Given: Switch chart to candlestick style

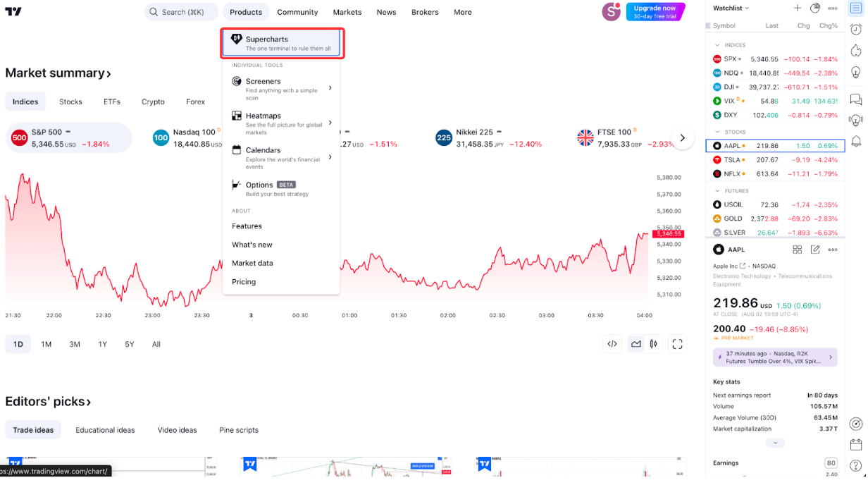Looking at the screenshot, I should pos(654,344).
